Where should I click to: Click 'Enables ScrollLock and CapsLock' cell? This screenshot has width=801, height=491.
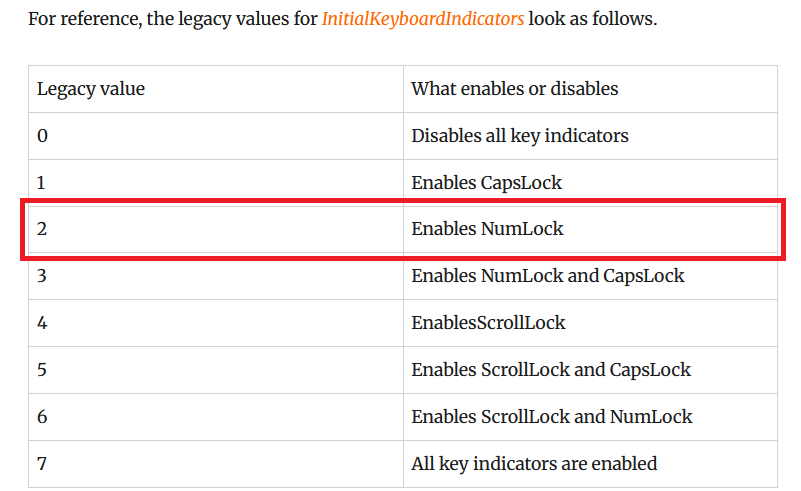[x=591, y=370]
